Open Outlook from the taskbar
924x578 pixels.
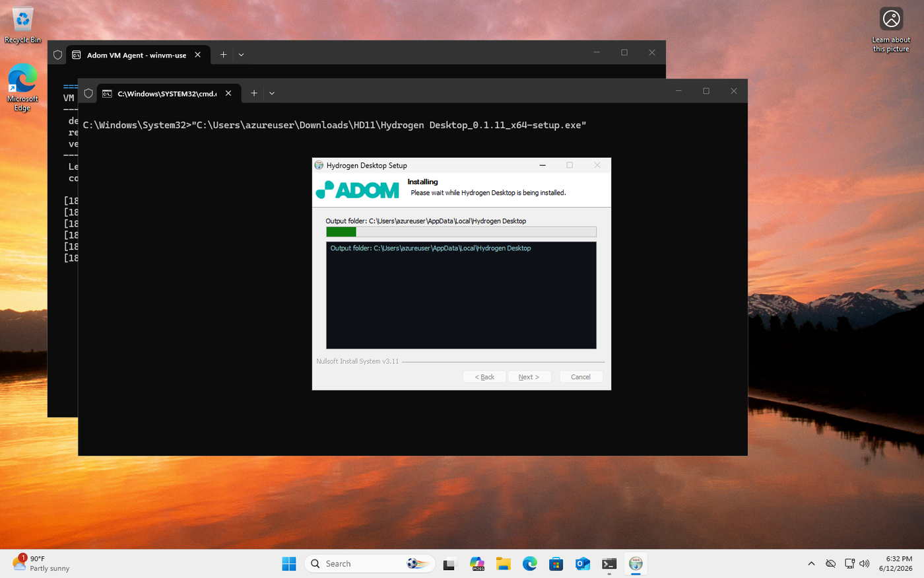pyautogui.click(x=583, y=563)
